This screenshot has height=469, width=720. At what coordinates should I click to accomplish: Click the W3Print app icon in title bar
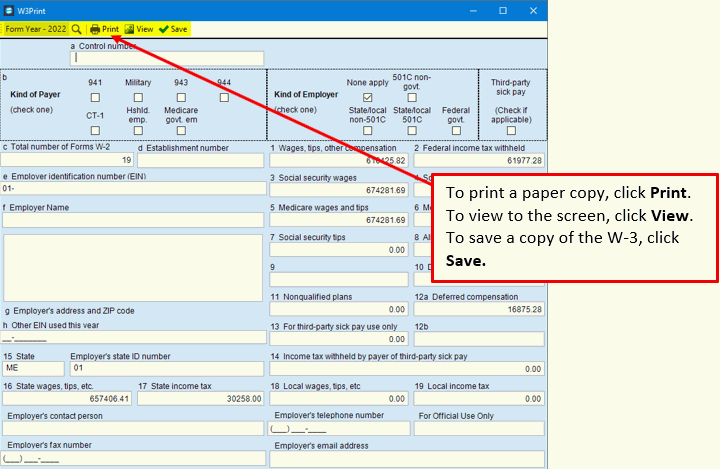coord(10,10)
